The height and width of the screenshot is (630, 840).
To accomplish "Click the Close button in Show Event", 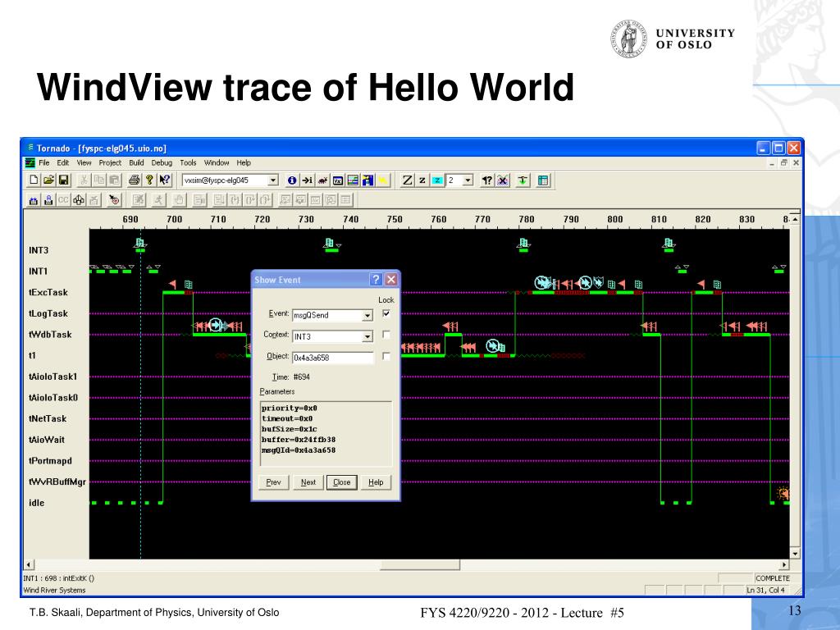I will [x=342, y=482].
